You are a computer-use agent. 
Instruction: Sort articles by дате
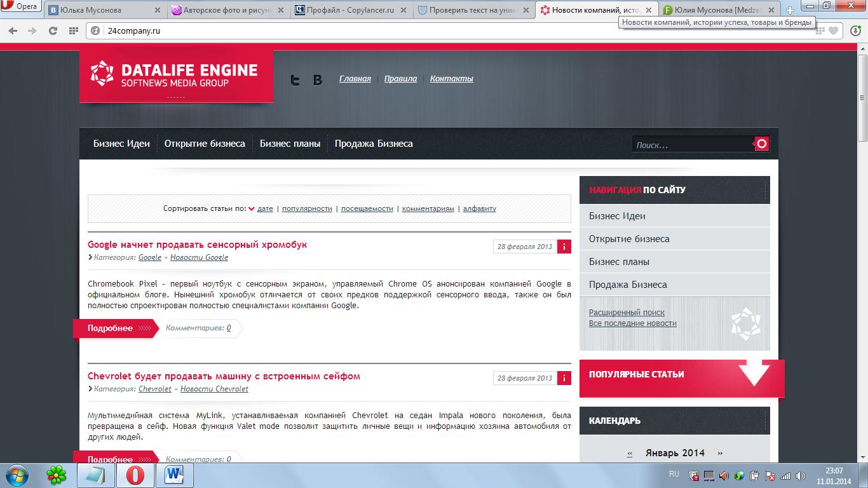click(x=265, y=208)
